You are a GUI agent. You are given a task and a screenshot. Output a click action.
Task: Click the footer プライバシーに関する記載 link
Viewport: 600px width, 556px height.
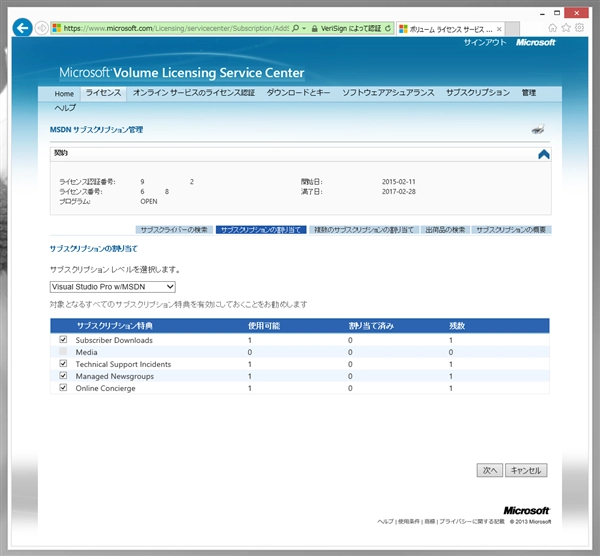tap(471, 522)
